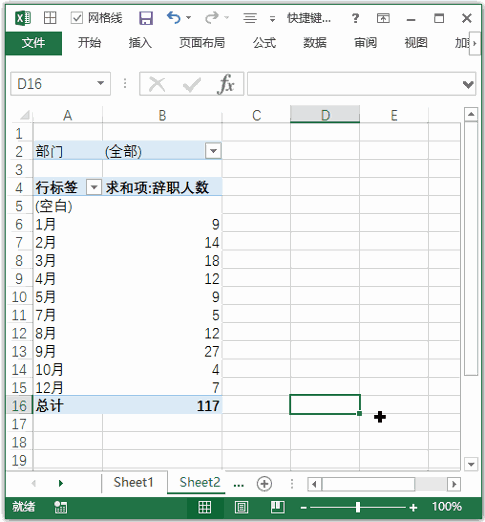This screenshot has height=522, width=485.
Task: Select column B header
Action: pyautogui.click(x=162, y=115)
